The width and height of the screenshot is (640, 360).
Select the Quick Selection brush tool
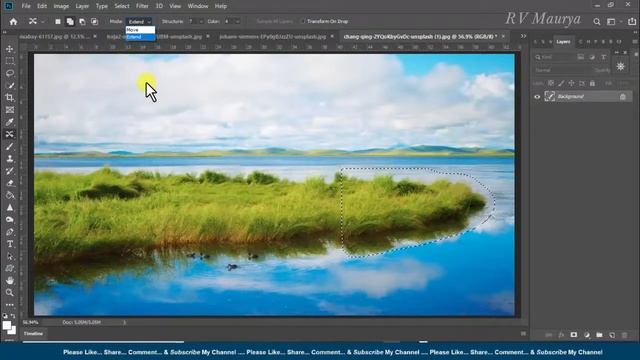click(9, 86)
